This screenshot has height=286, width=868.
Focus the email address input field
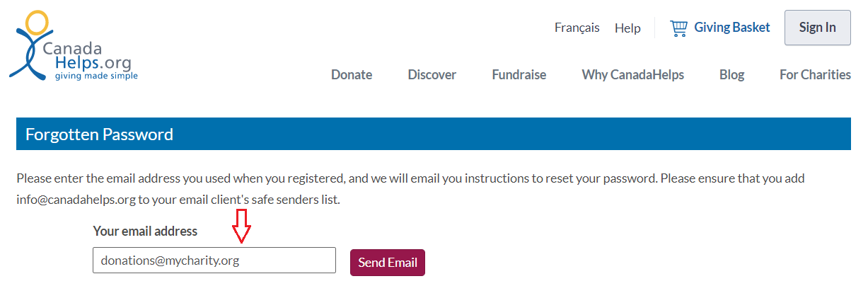click(x=214, y=260)
